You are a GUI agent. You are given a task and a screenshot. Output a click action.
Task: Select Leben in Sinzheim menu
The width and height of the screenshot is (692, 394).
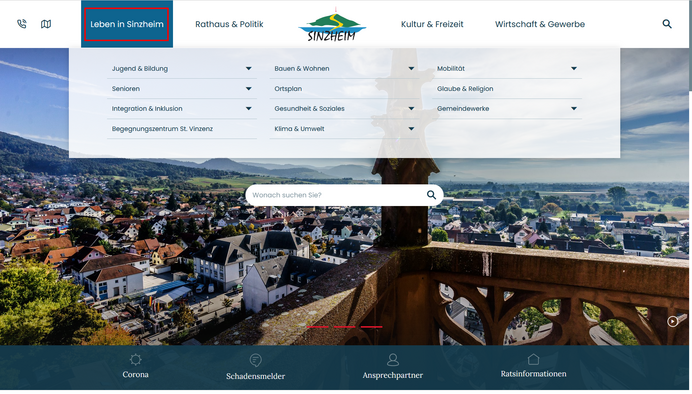point(127,24)
